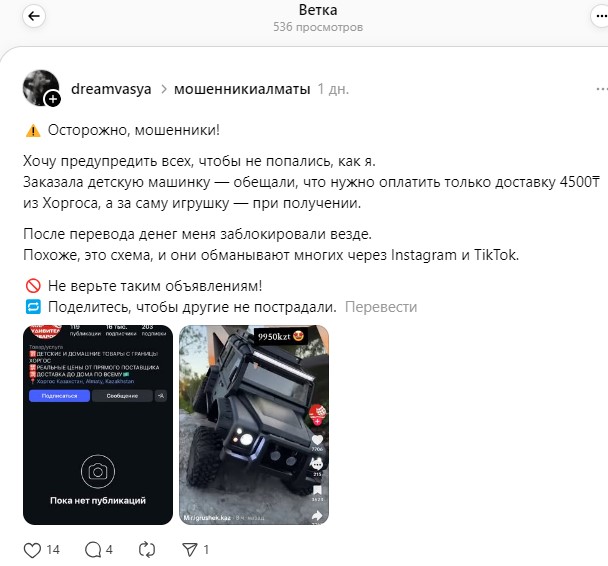Like the post with heart icon
The image size is (608, 566).
32,550
